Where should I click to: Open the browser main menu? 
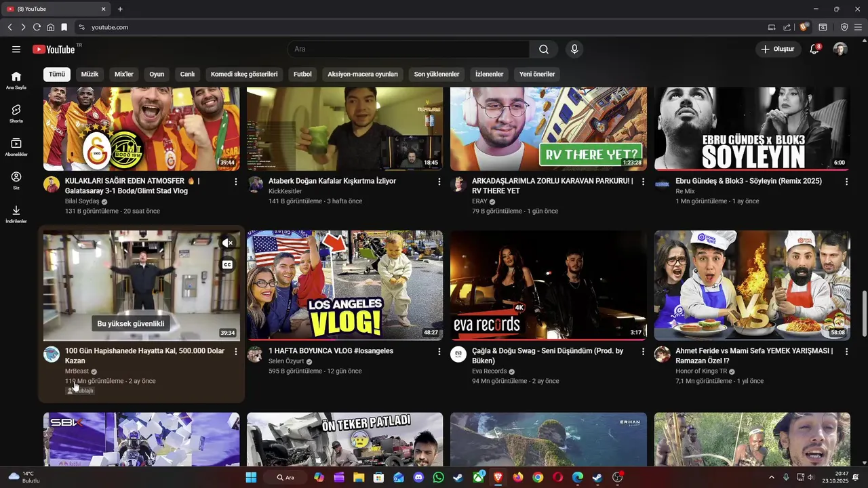(x=859, y=27)
